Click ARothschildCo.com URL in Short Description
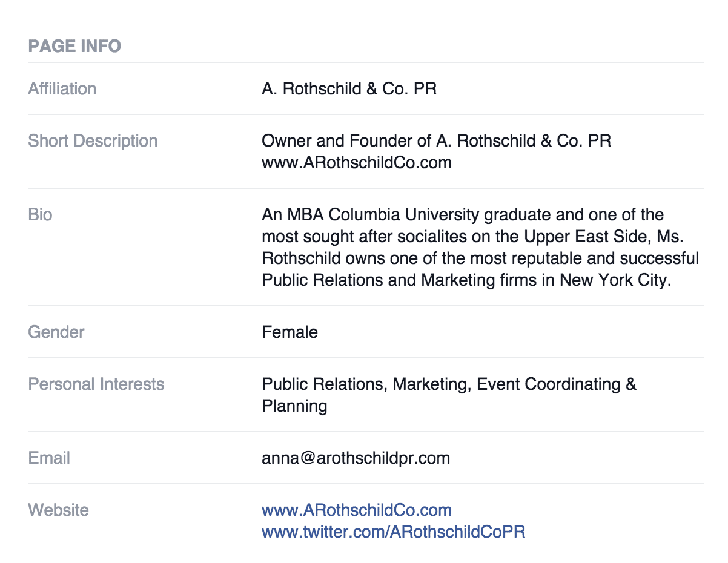Viewport: 728px width, 563px height. click(356, 163)
